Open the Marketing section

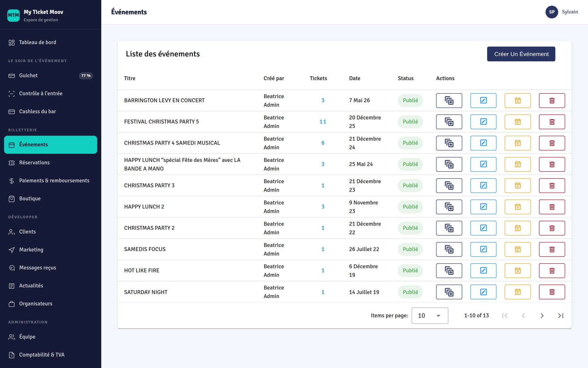[51, 250]
